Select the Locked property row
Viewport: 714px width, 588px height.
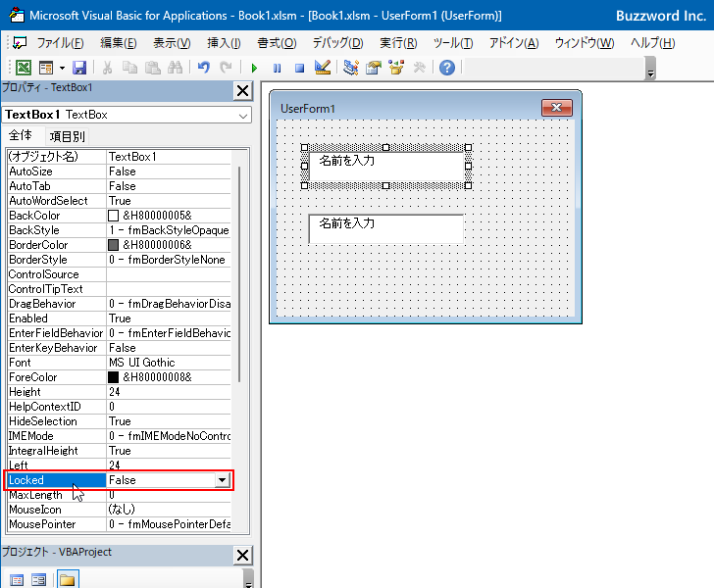119,480
